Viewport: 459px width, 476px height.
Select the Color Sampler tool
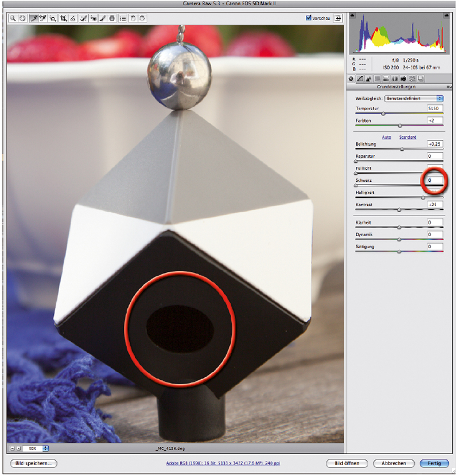[43, 18]
